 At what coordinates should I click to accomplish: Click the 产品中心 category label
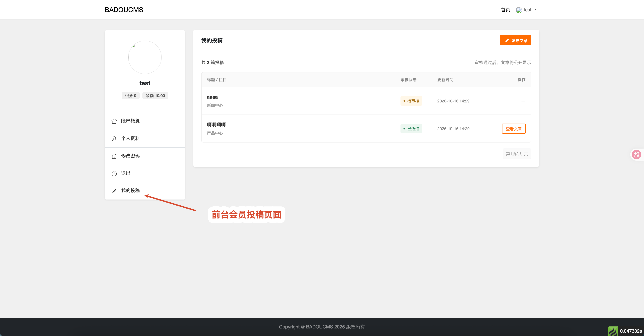coord(215,133)
